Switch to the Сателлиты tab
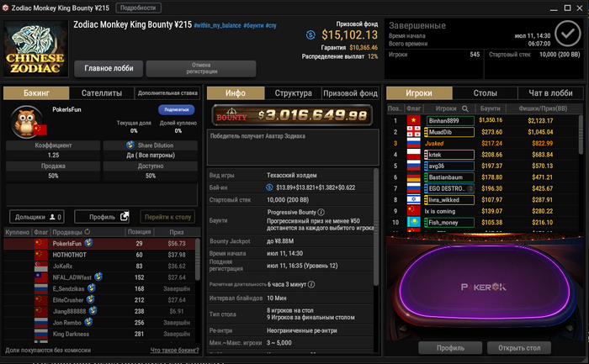Image resolution: width=589 pixels, height=364 pixels. coord(102,93)
